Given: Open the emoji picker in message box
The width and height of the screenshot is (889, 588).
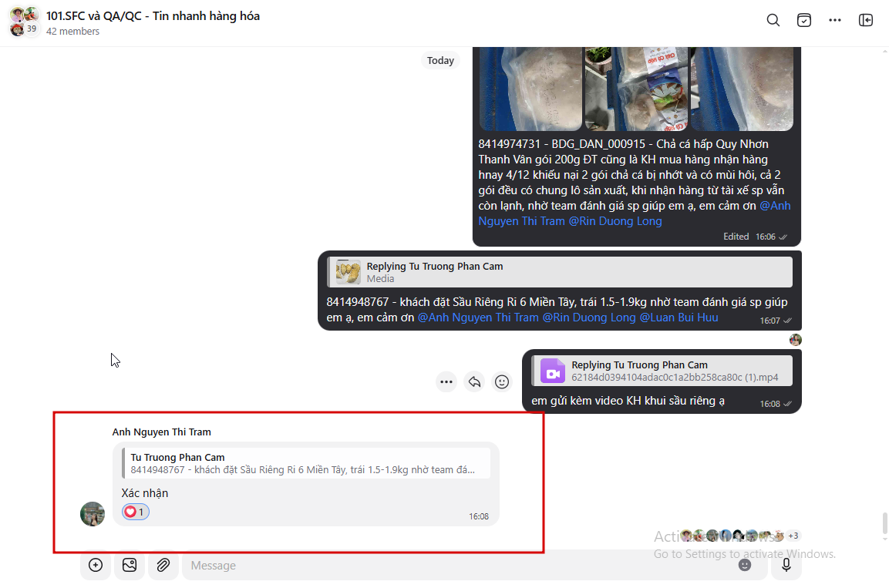Looking at the screenshot, I should pyautogui.click(x=744, y=565).
